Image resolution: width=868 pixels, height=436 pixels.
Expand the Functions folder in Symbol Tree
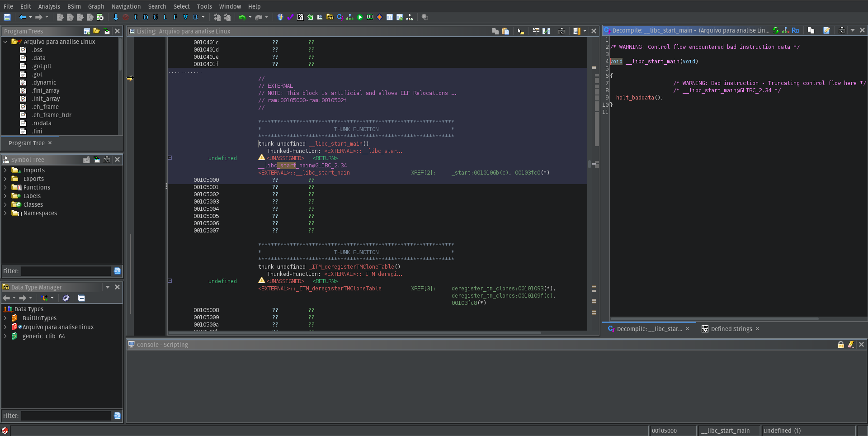[x=5, y=187]
